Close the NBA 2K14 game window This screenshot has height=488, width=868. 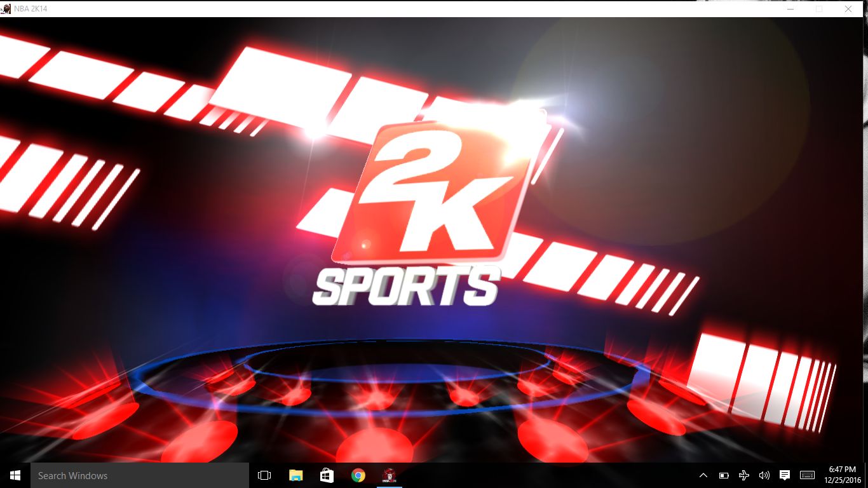(848, 9)
